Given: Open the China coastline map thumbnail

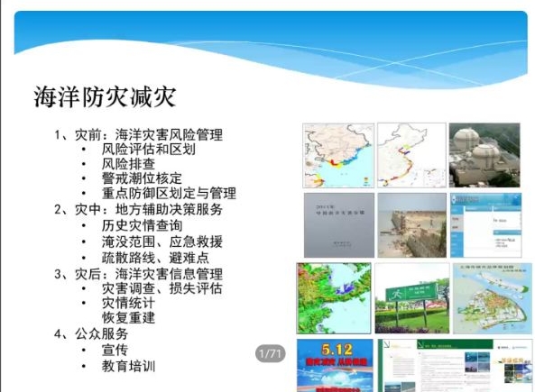Looking at the screenshot, I should (x=411, y=155).
